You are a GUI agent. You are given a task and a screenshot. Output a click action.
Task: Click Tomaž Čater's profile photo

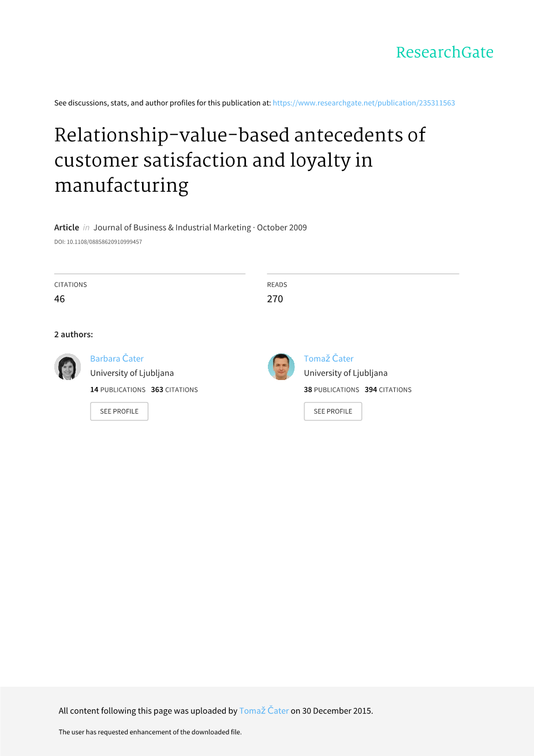pos(281,367)
